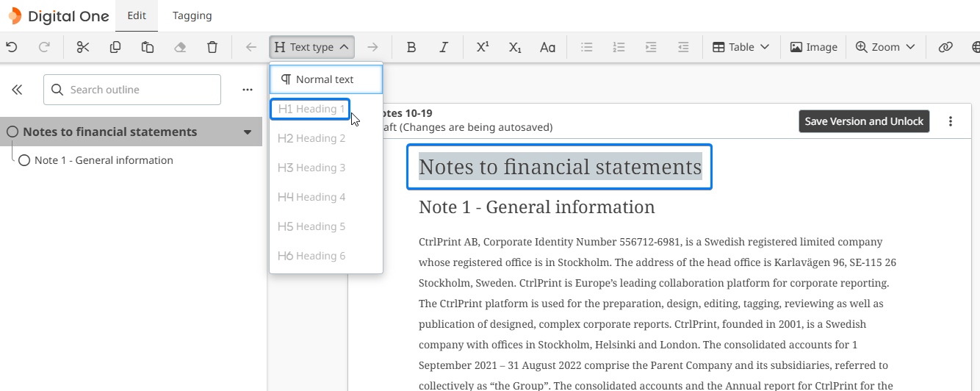Click the copy icon in toolbar
The height and width of the screenshot is (391, 980).
(115, 47)
